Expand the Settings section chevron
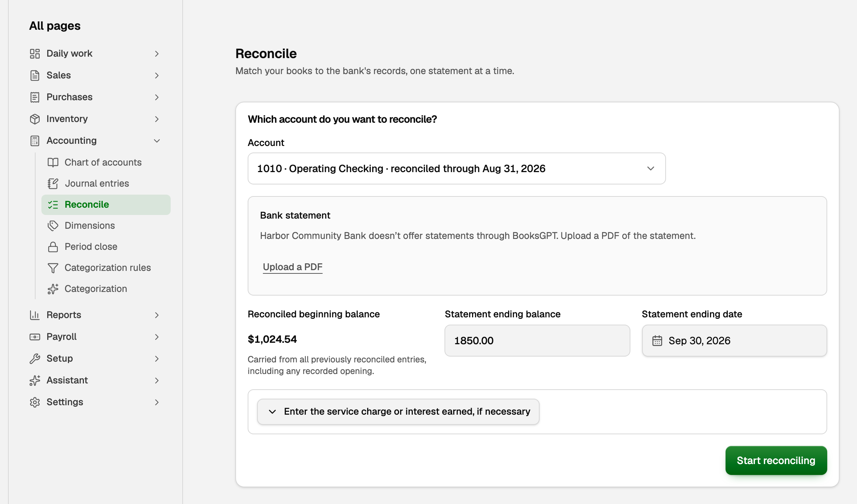 coord(157,402)
